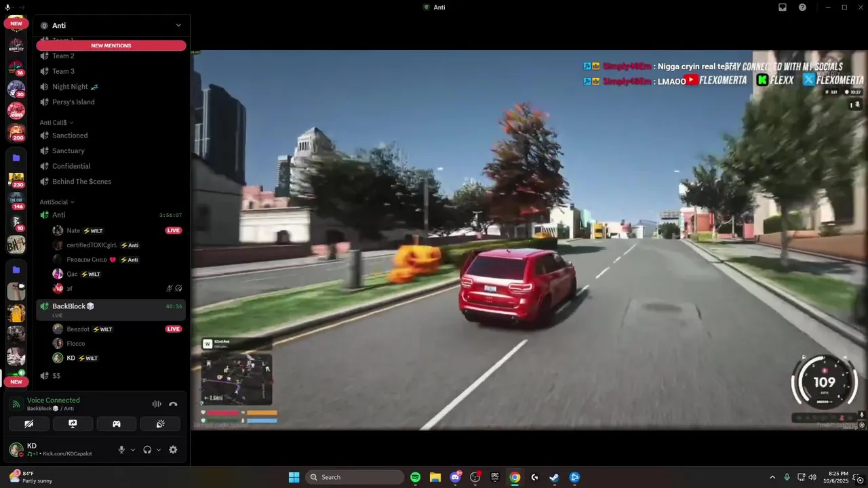Disconnect from the voice call
Screen dimensions: 868x488
[x=173, y=404]
